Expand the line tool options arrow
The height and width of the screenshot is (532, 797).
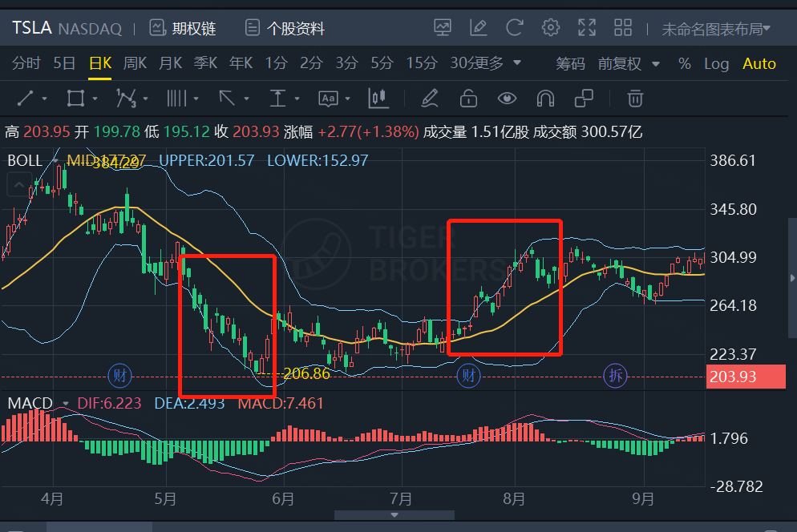[x=44, y=99]
